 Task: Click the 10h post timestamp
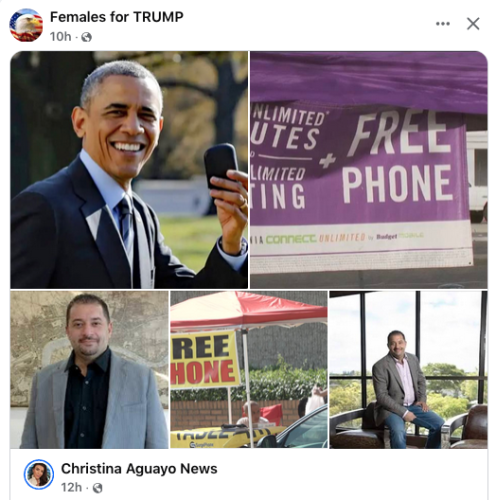(x=60, y=37)
